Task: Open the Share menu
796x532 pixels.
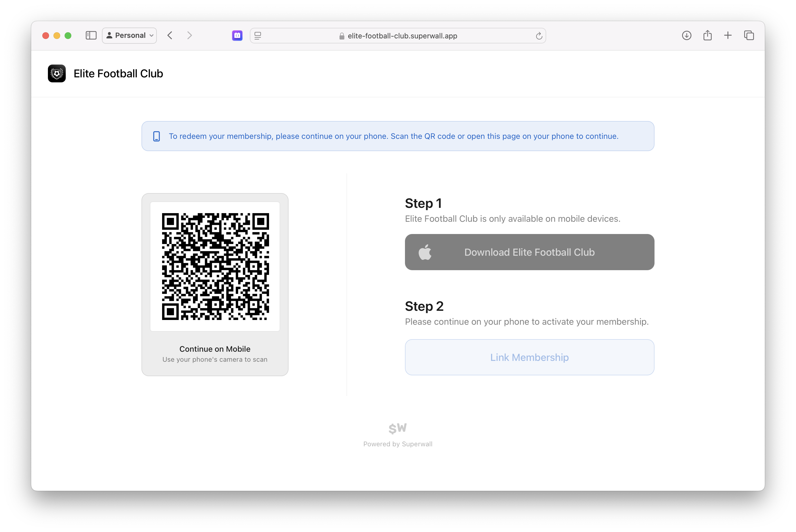Action: 707,36
